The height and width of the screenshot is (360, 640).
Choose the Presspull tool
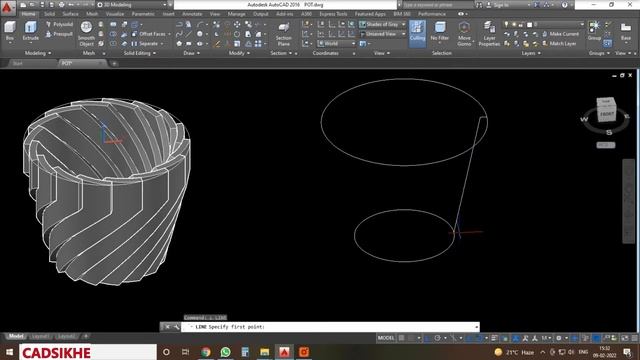tap(59, 34)
